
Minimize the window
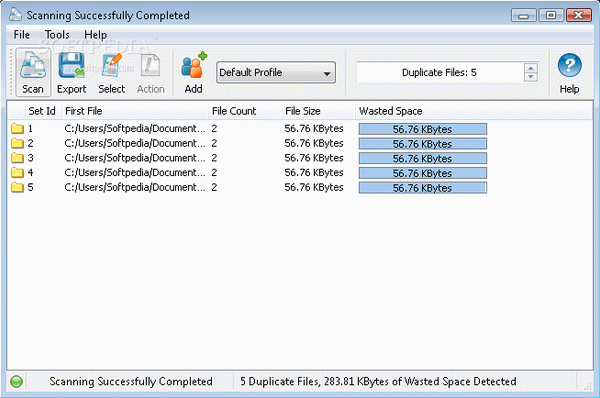click(523, 15)
